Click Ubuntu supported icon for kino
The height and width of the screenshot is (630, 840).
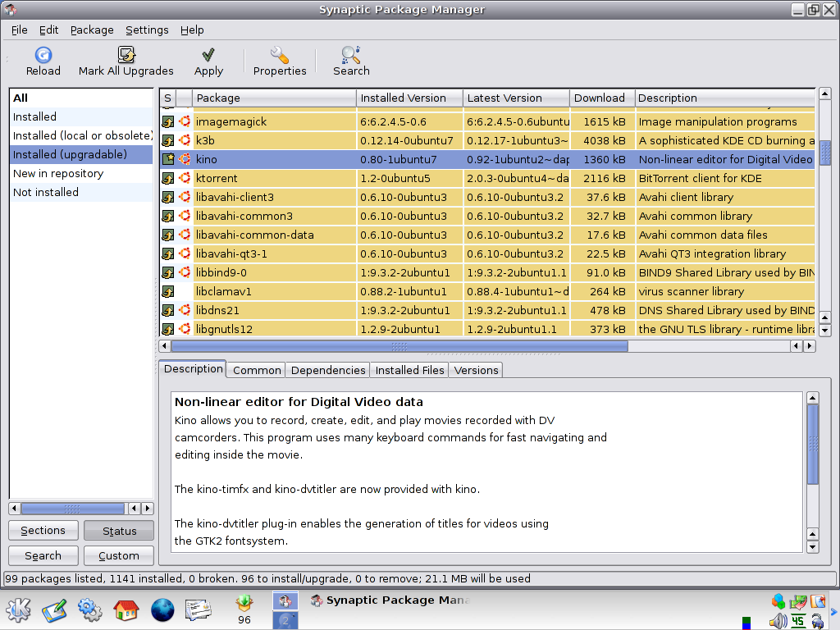point(185,159)
